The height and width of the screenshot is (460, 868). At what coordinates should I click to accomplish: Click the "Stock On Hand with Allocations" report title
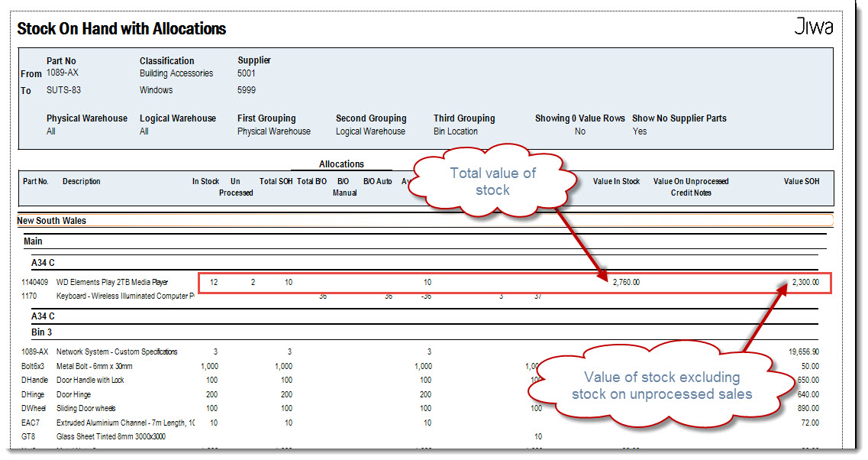(x=121, y=29)
